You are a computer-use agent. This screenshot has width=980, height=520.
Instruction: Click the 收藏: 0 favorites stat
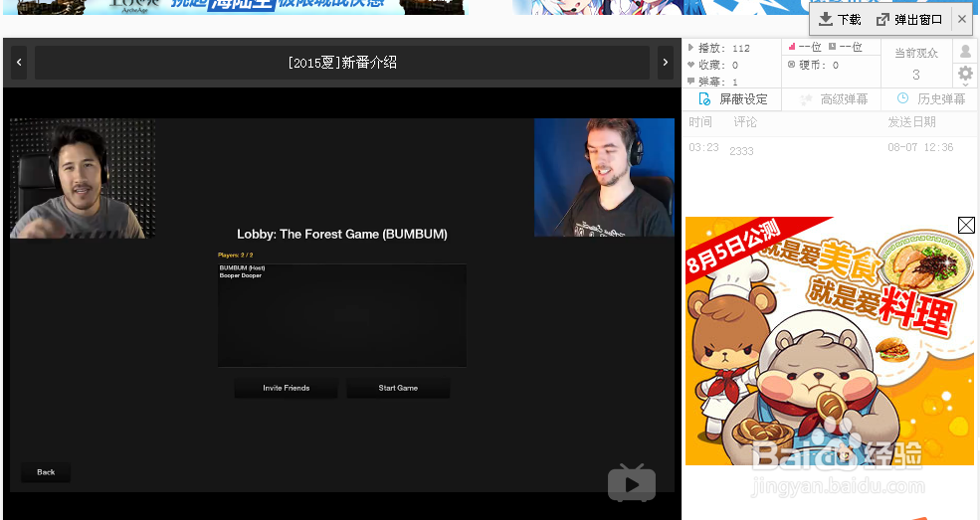pyautogui.click(x=712, y=65)
